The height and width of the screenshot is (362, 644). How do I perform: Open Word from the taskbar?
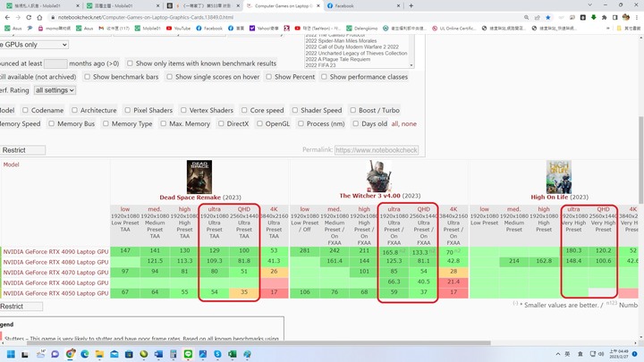coord(158,354)
